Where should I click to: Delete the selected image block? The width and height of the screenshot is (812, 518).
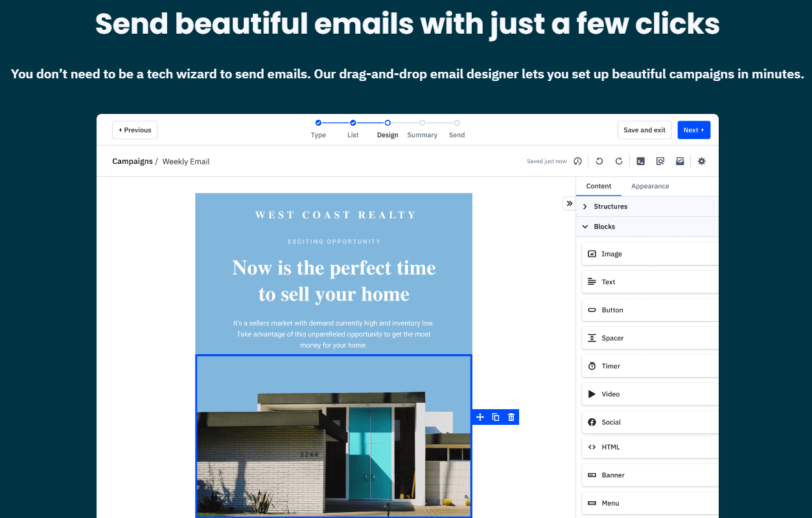[x=511, y=416]
